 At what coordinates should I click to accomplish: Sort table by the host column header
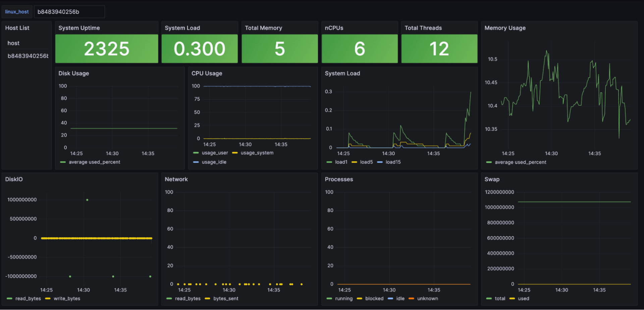(13, 43)
